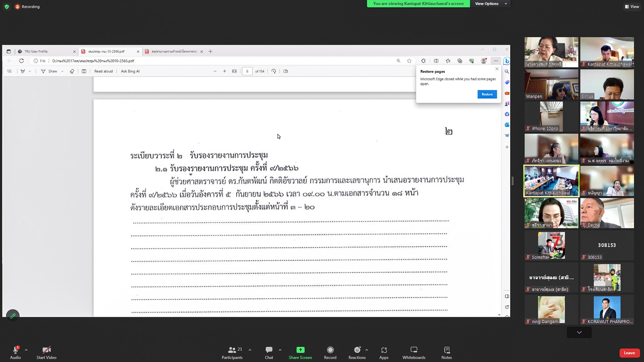Zoom out the PDF with minus
The image size is (644, 362).
click(215, 71)
